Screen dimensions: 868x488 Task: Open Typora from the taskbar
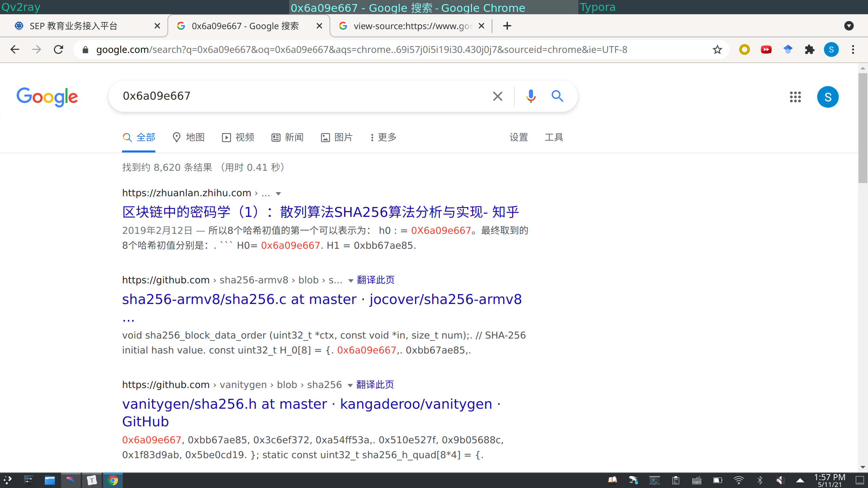[92, 480]
